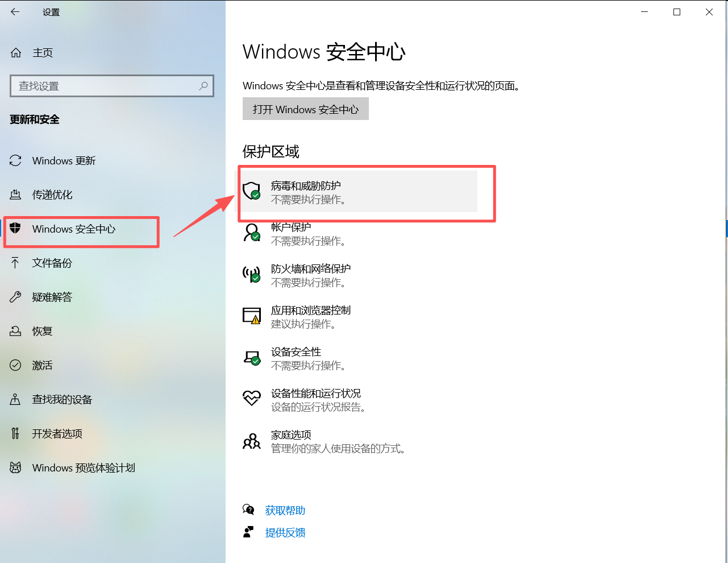The image size is (728, 563).
Task: Click the 防火墙和网络保护 signal icon
Action: tap(252, 274)
